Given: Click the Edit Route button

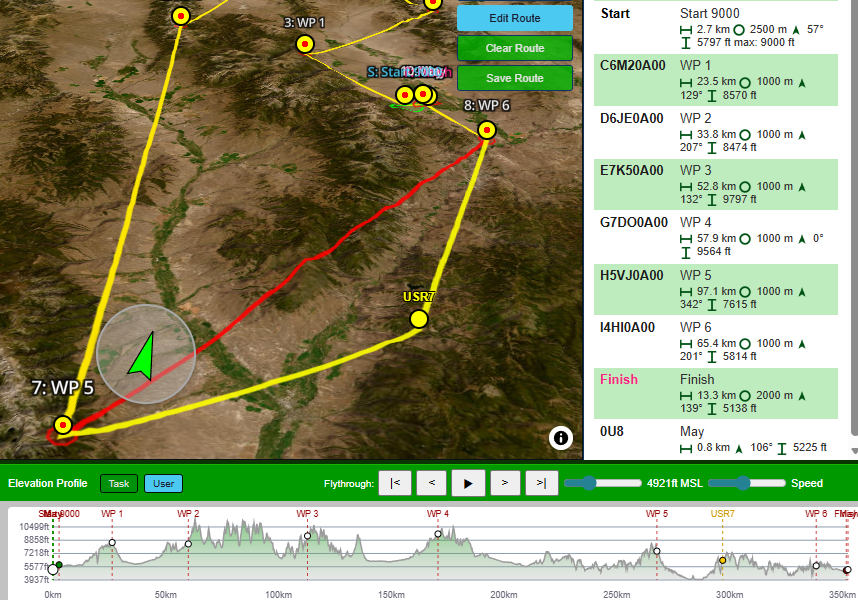Looking at the screenshot, I should pos(515,18).
